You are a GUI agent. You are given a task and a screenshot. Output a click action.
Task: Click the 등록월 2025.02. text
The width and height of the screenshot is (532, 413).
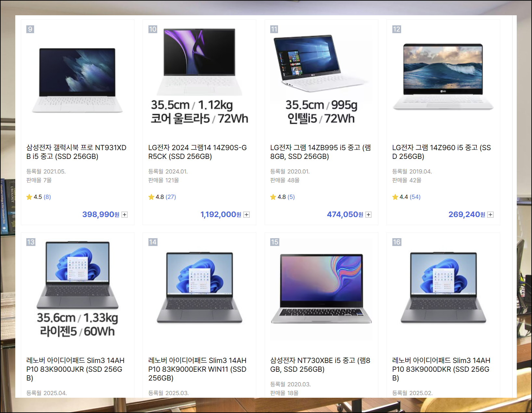412,393
